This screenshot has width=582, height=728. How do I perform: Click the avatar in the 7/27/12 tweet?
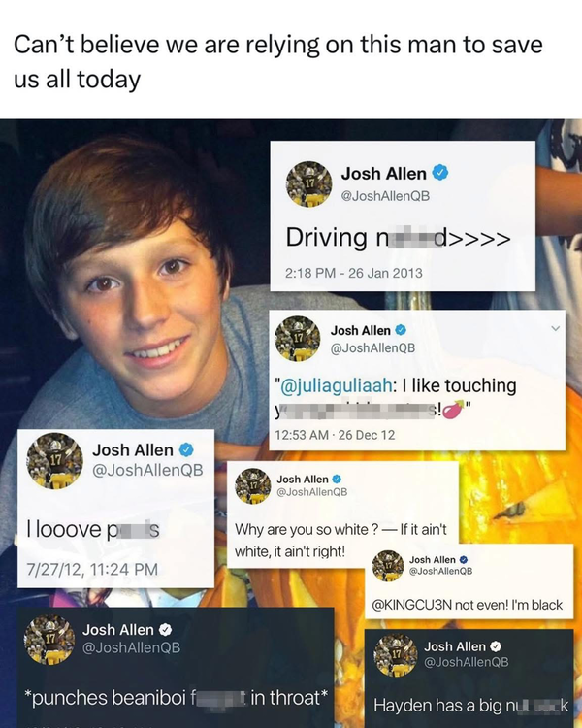[54, 460]
